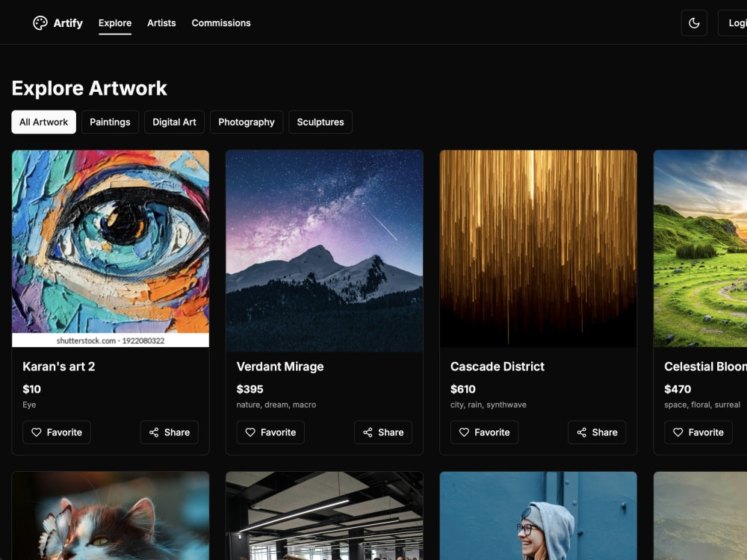747x560 pixels.
Task: Click the $470 price text
Action: [678, 389]
